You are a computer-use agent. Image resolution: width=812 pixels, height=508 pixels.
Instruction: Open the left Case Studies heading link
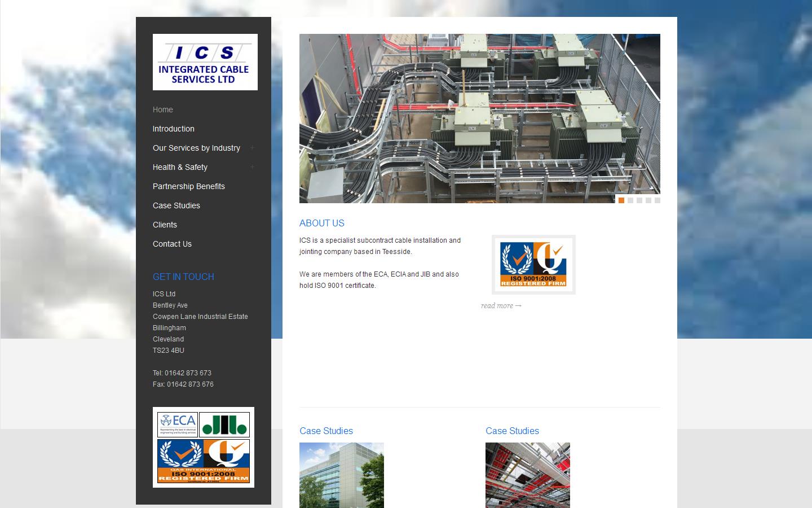coord(326,431)
